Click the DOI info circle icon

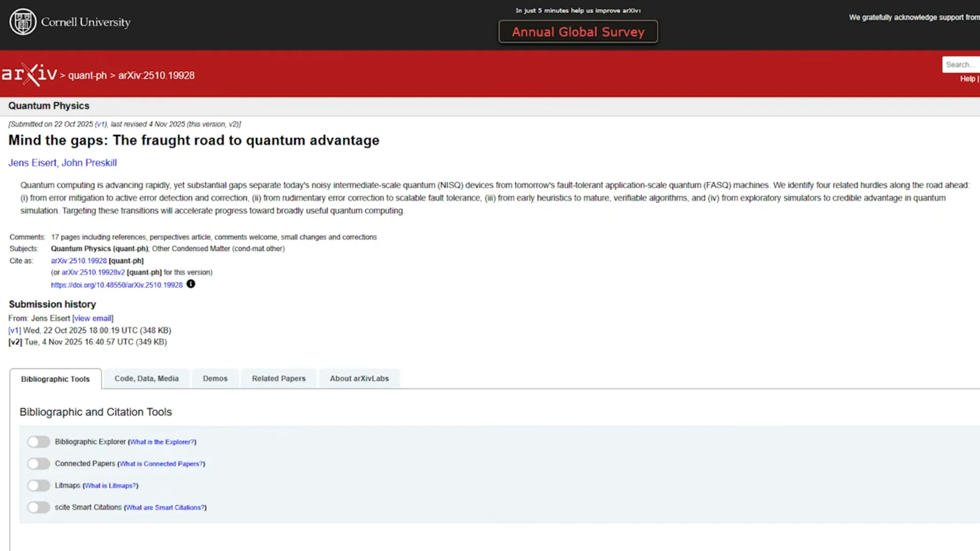click(x=191, y=284)
